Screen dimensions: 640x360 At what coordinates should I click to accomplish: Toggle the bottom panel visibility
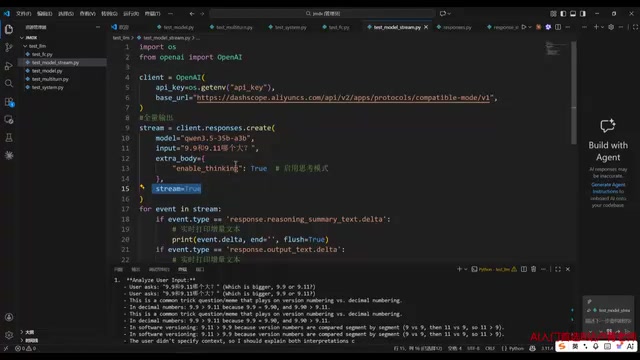point(573,13)
